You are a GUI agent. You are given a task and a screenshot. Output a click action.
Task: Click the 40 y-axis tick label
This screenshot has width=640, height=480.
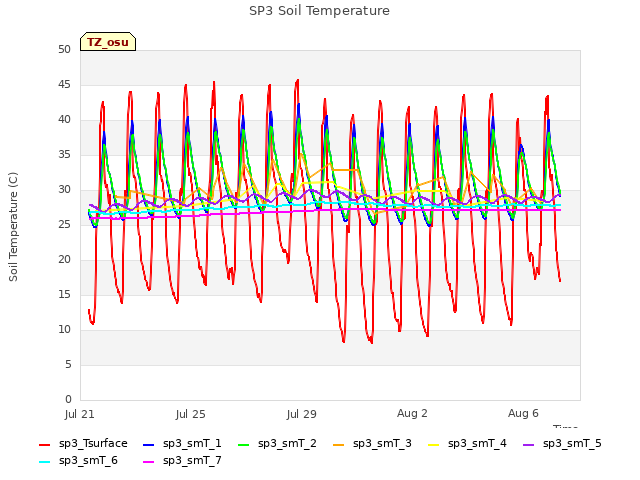pyautogui.click(x=64, y=120)
